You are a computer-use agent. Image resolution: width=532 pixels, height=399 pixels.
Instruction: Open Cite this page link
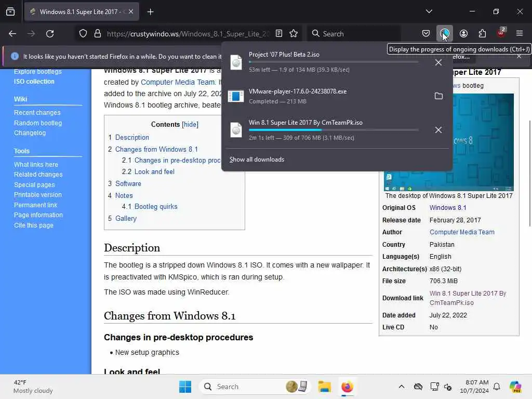(34, 225)
